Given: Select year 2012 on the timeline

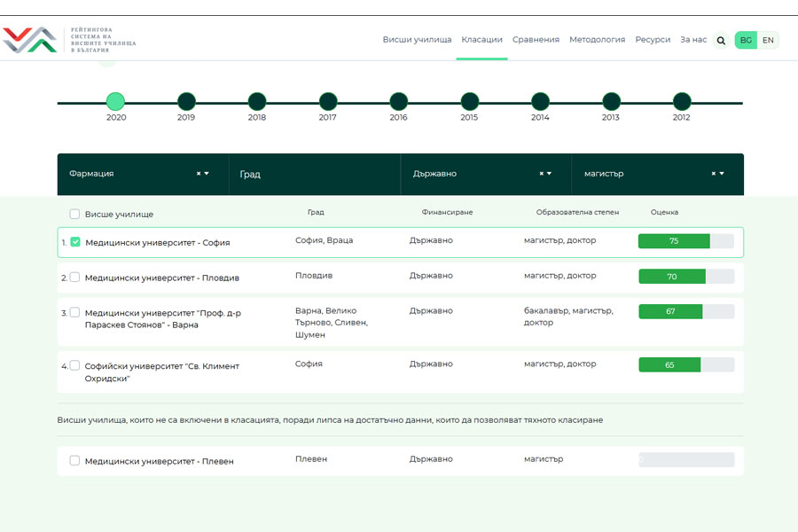Looking at the screenshot, I should (682, 102).
